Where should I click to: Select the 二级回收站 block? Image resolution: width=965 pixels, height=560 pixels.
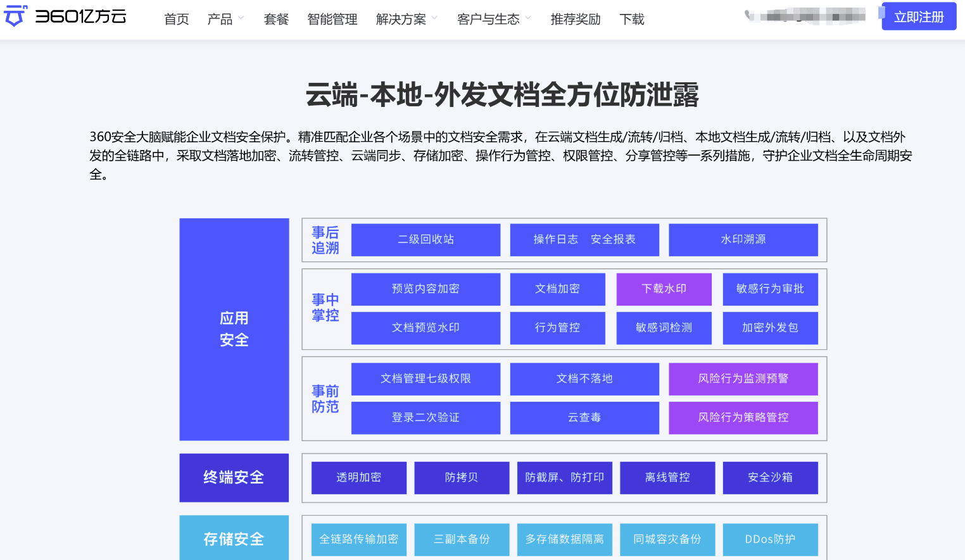click(426, 240)
